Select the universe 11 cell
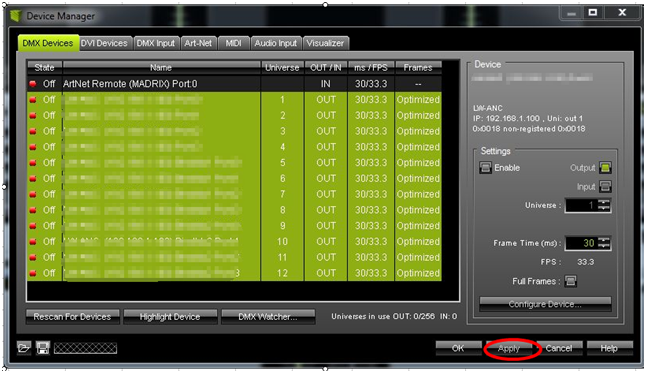This screenshot has height=373, width=646. (x=283, y=258)
